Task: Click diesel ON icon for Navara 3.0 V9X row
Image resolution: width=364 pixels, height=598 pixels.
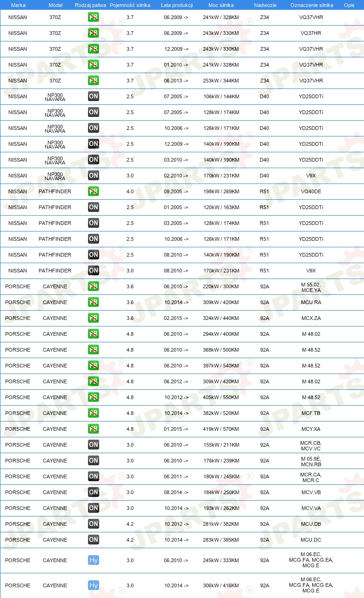Action: [x=94, y=176]
